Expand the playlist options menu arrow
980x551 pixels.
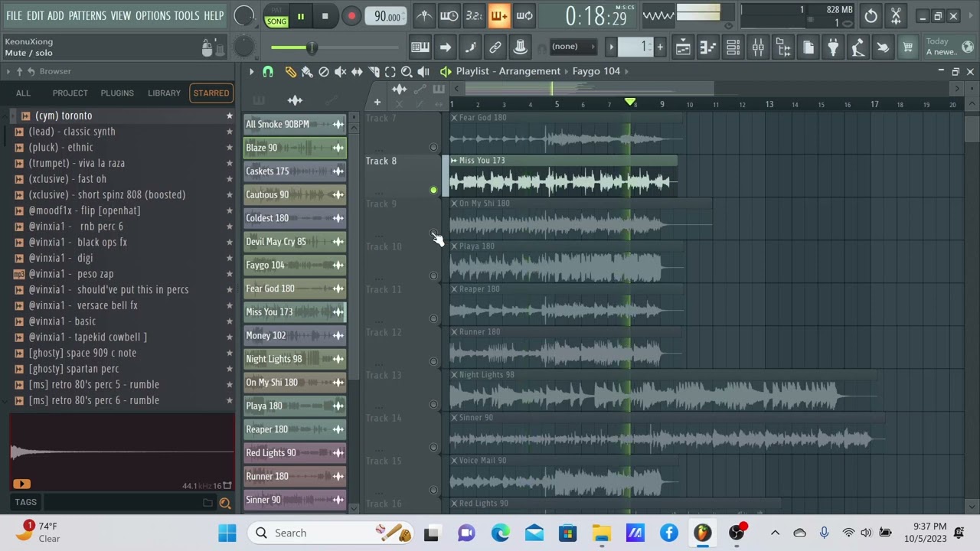click(x=251, y=71)
